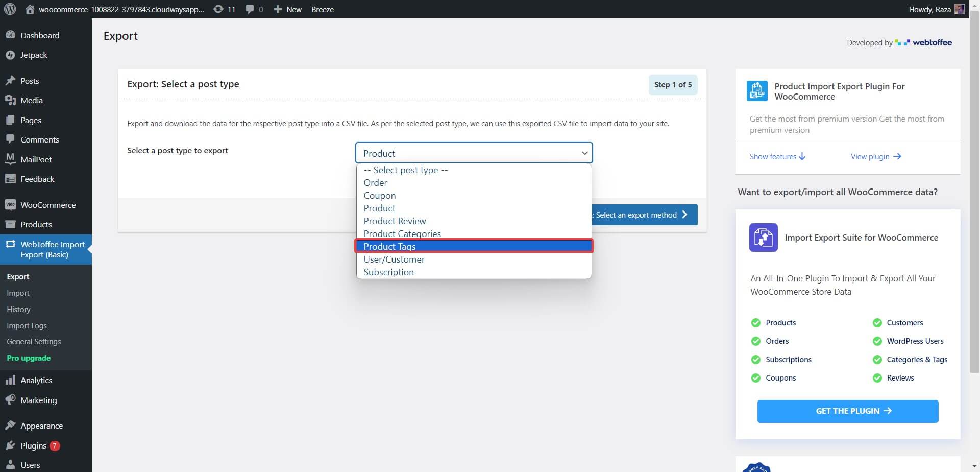This screenshot has height=472, width=980.
Task: Click GET THE PLUGIN button
Action: [847, 411]
